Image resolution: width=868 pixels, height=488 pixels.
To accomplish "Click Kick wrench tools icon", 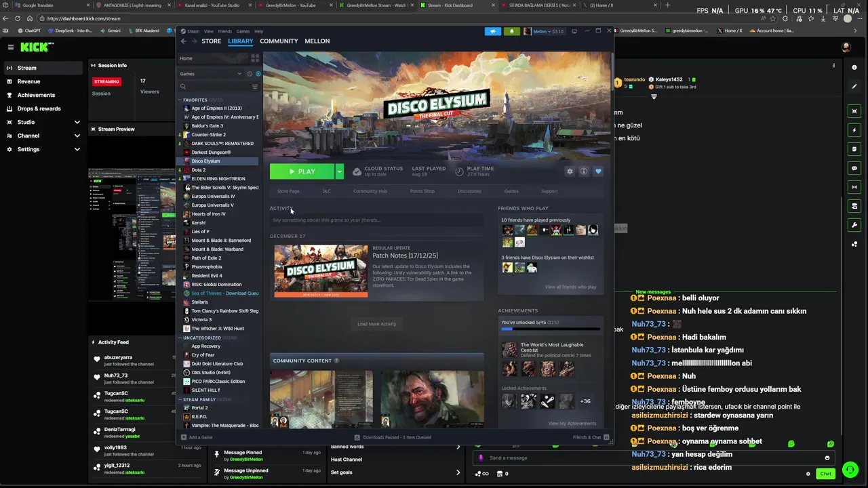I will click(854, 225).
